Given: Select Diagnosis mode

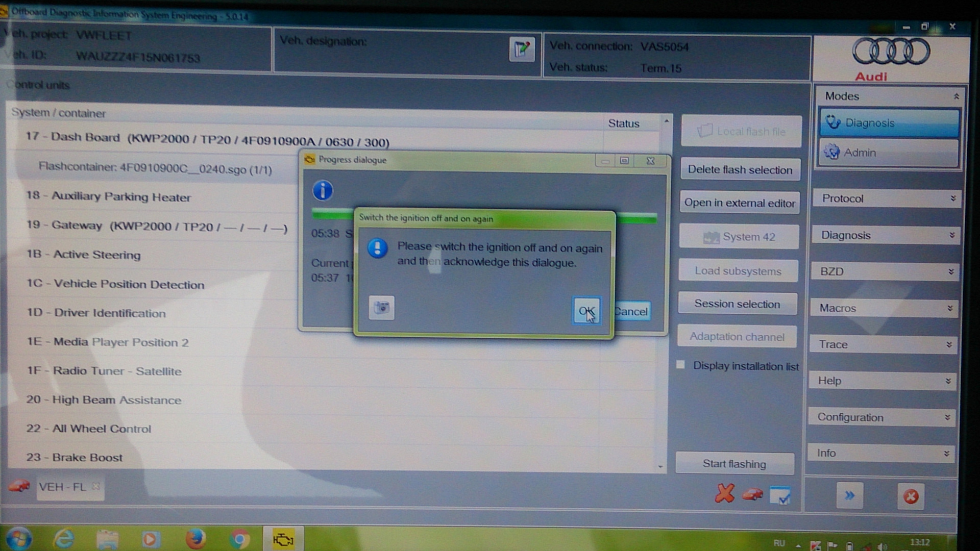Looking at the screenshot, I should [889, 123].
